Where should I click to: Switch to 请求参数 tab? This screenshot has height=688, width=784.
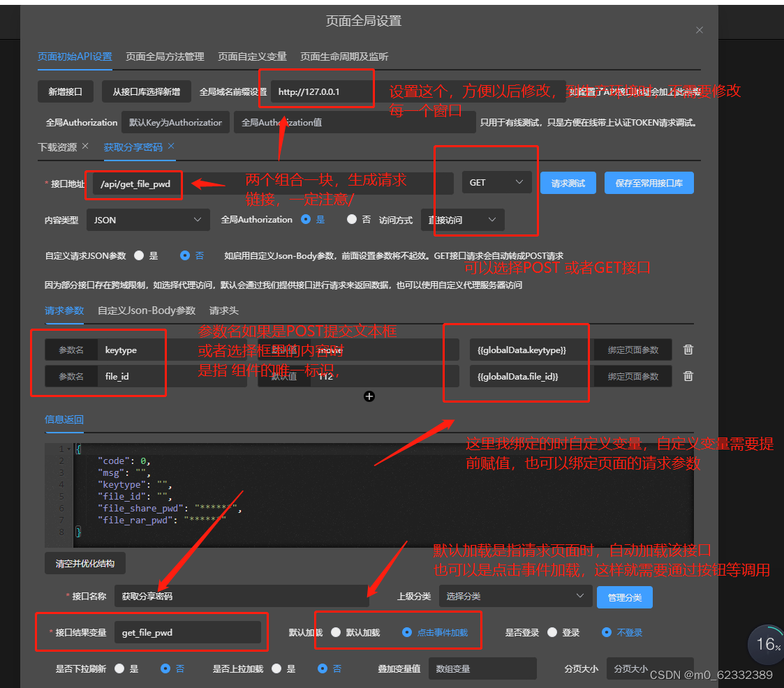tap(64, 311)
